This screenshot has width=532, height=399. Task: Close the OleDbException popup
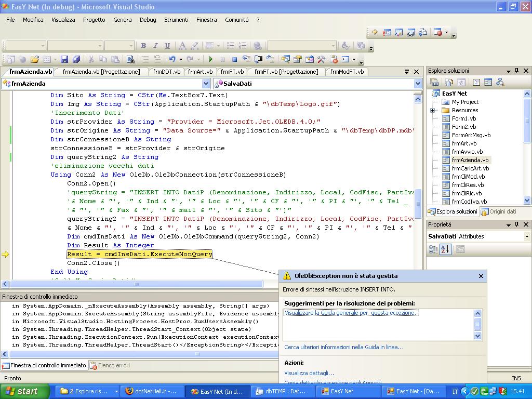click(481, 276)
